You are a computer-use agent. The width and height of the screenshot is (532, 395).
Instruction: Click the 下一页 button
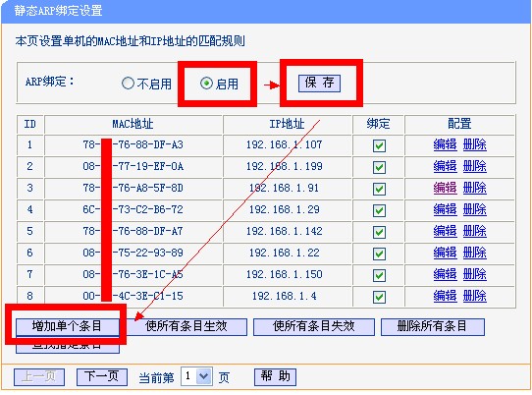pyautogui.click(x=102, y=377)
